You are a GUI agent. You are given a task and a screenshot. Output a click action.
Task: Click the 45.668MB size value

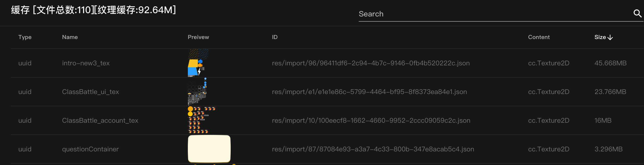point(610,63)
